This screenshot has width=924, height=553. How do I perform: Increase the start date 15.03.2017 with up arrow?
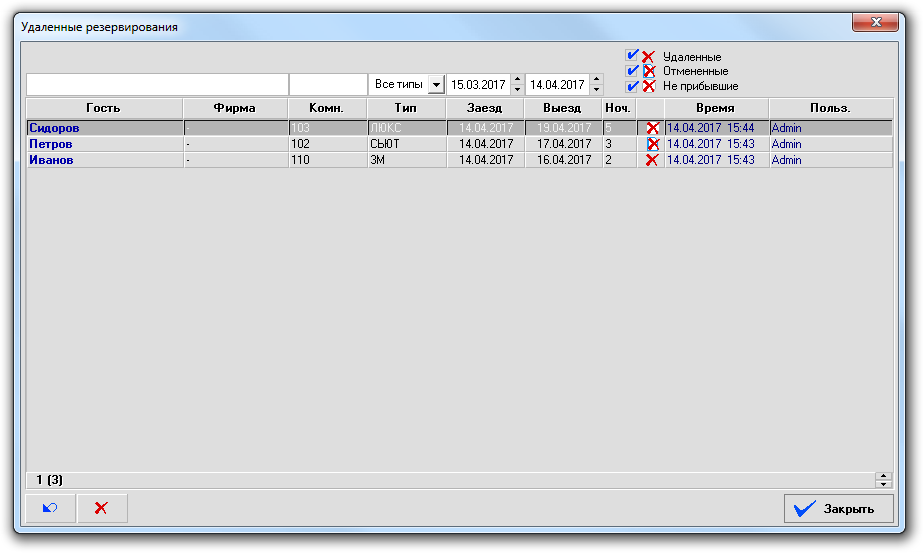517,80
